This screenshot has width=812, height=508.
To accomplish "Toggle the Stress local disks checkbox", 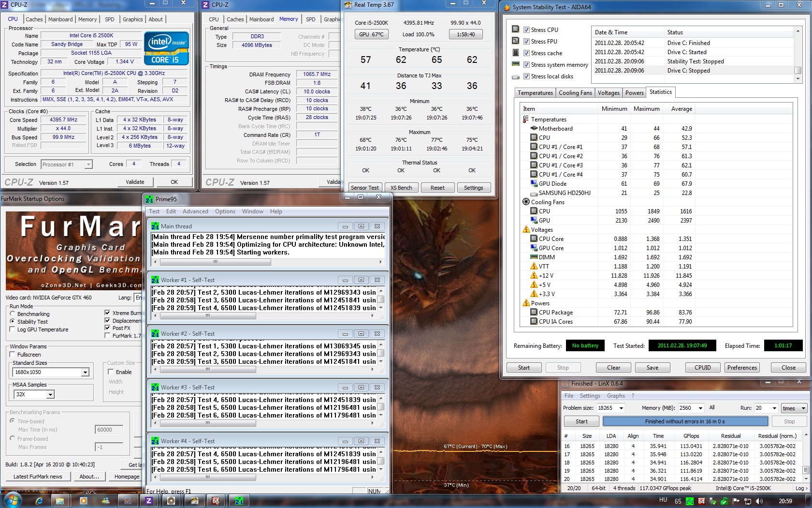I will (x=526, y=76).
